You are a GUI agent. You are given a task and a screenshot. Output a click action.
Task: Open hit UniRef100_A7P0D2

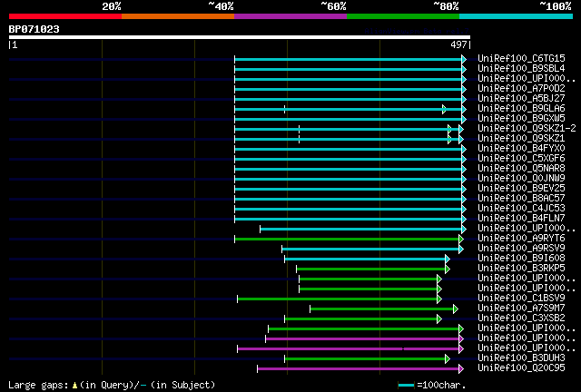(x=521, y=88)
